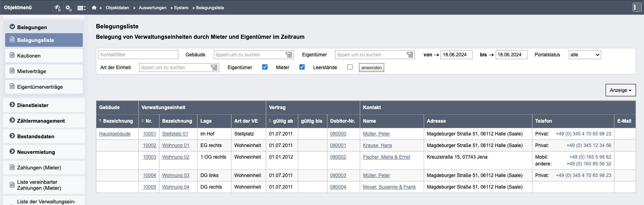Click the Kreuzstraße 15, 07743 Jena cell

[x=478, y=161]
